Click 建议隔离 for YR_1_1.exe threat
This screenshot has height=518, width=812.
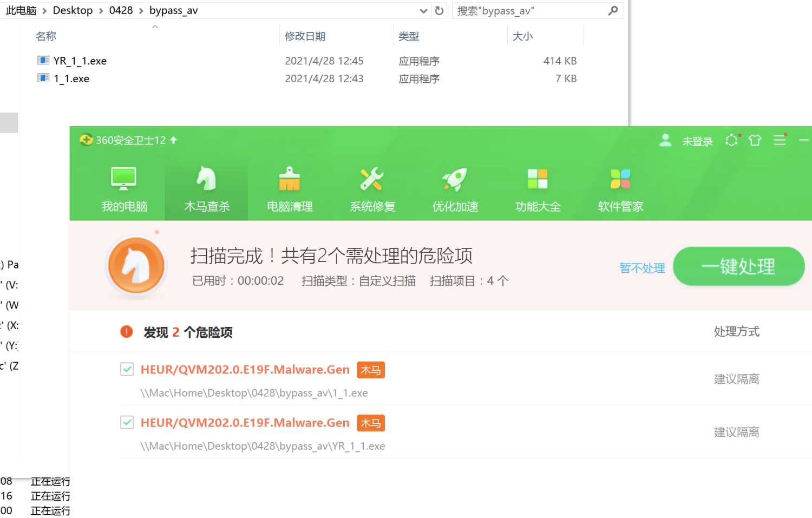pos(736,432)
